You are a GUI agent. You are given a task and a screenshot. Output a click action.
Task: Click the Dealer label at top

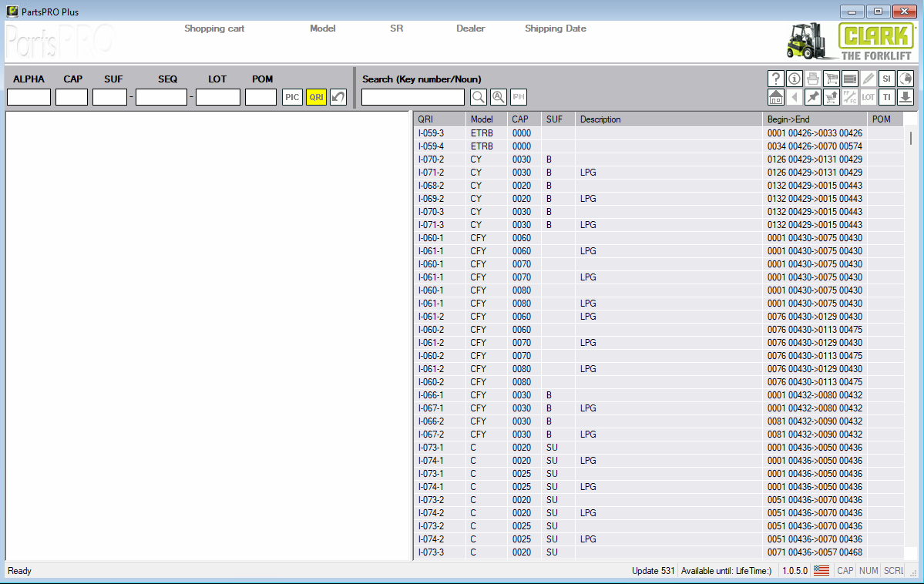pyautogui.click(x=470, y=29)
